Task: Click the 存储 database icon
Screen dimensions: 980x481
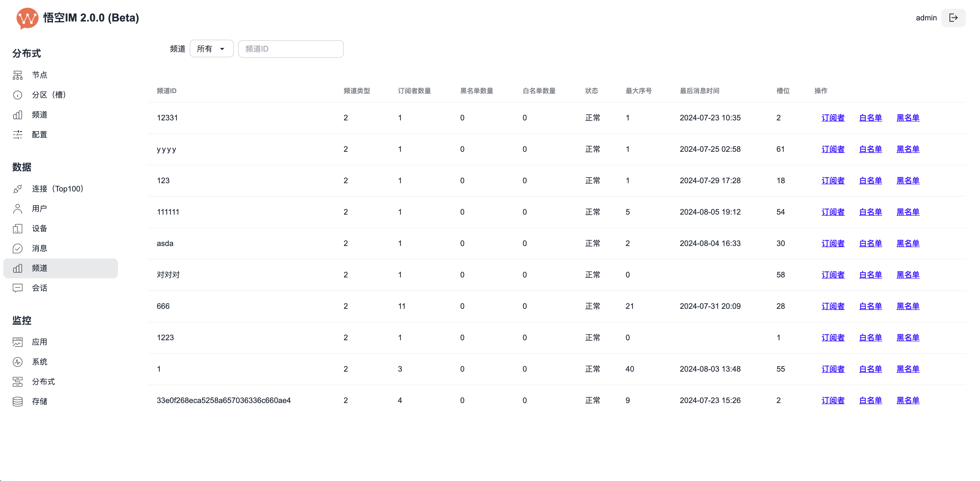Action: [18, 401]
